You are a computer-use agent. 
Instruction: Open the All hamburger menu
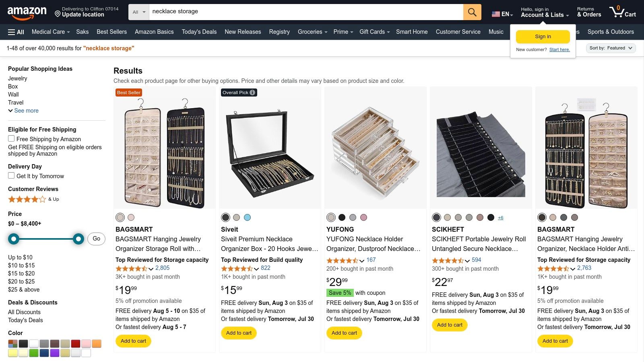click(x=16, y=32)
